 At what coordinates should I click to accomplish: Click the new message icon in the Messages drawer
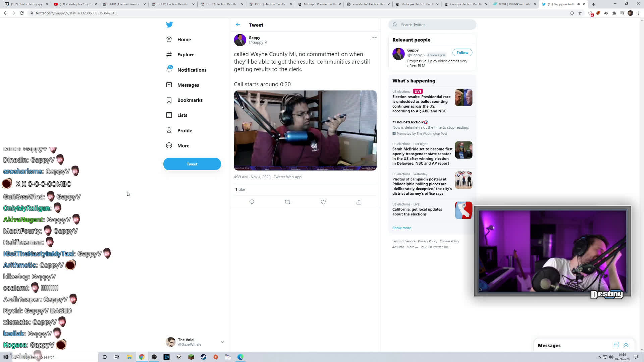pyautogui.click(x=616, y=345)
